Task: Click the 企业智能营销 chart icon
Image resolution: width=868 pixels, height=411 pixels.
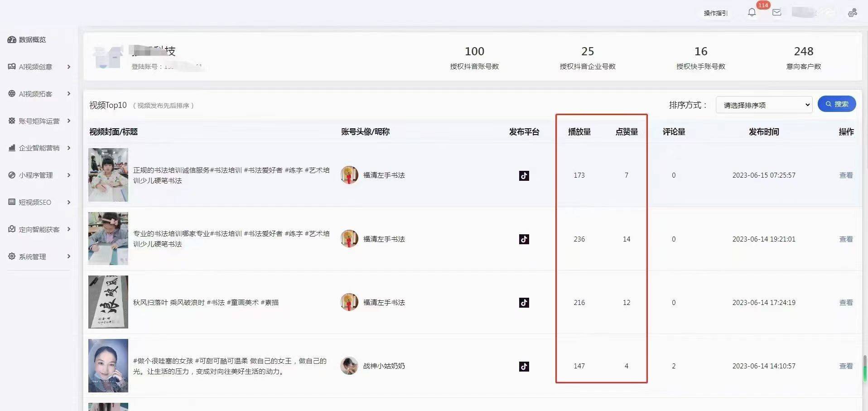Action: click(12, 148)
